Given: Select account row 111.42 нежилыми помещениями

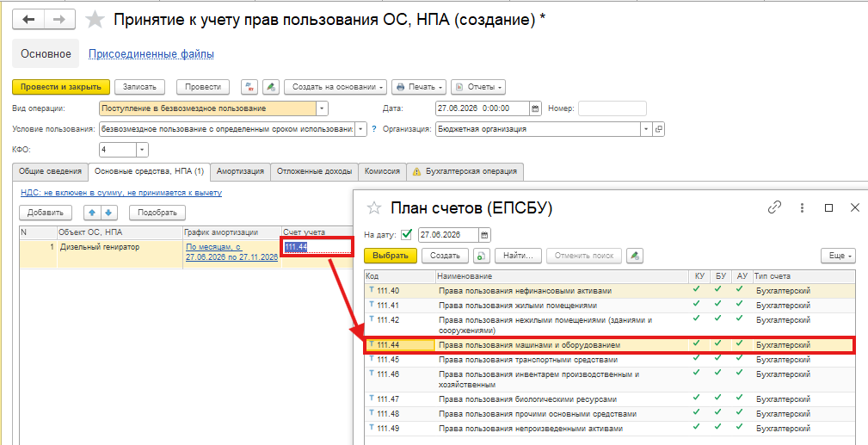Looking at the screenshot, I should point(607,324).
